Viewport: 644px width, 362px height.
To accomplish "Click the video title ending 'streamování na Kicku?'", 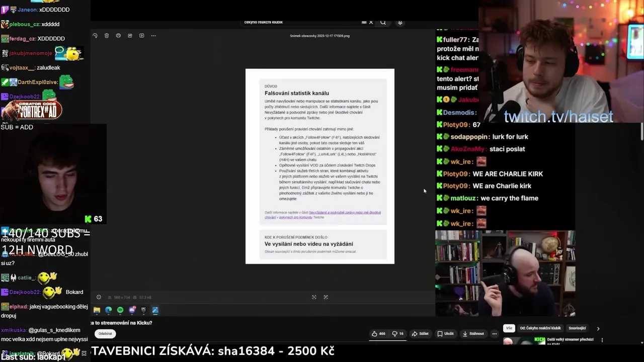I will click(x=121, y=323).
